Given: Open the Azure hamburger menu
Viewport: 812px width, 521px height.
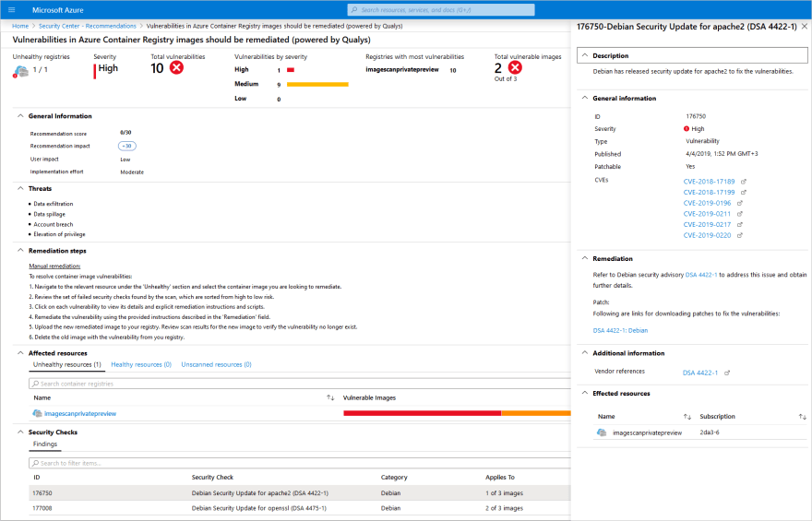Looking at the screenshot, I should [x=11, y=10].
